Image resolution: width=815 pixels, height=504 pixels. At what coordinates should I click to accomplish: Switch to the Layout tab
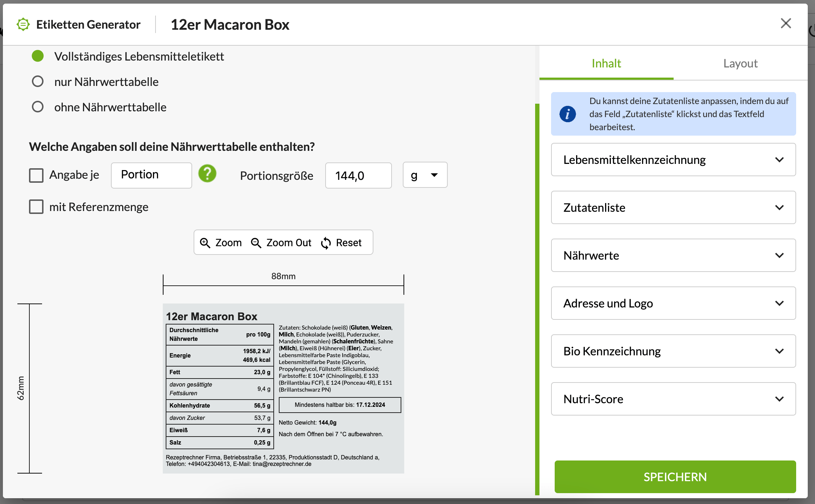click(x=740, y=63)
